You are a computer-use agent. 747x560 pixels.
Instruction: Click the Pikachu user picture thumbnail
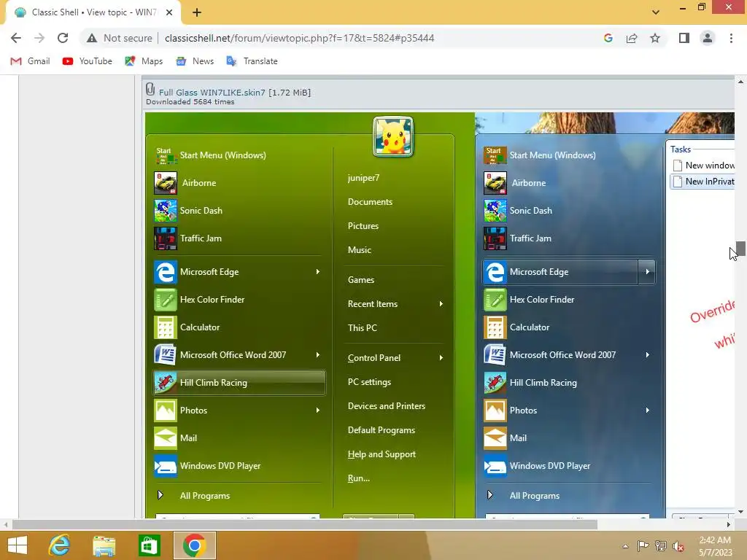point(393,136)
